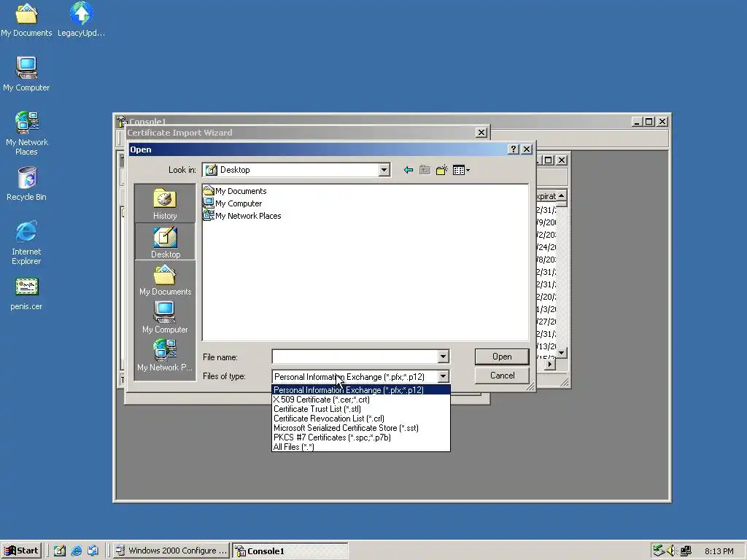Select My Documents in the file list
Screen dimensions: 747x560
point(235,191)
